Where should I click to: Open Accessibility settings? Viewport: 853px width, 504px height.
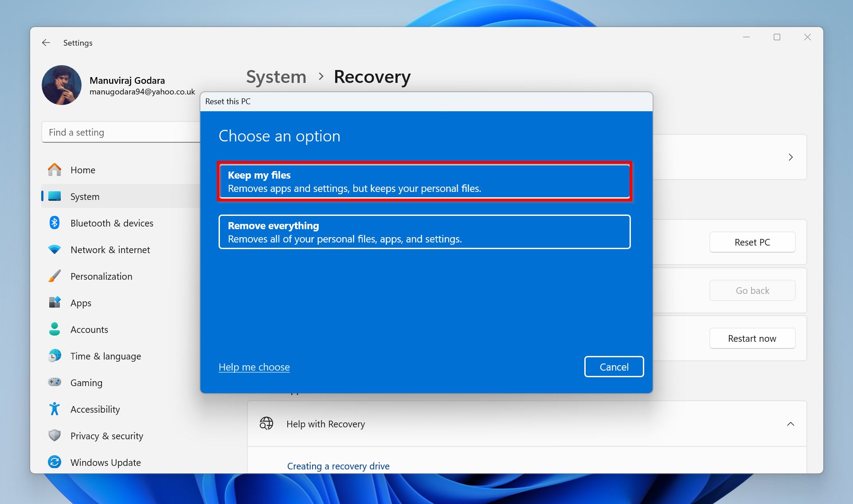tap(95, 410)
